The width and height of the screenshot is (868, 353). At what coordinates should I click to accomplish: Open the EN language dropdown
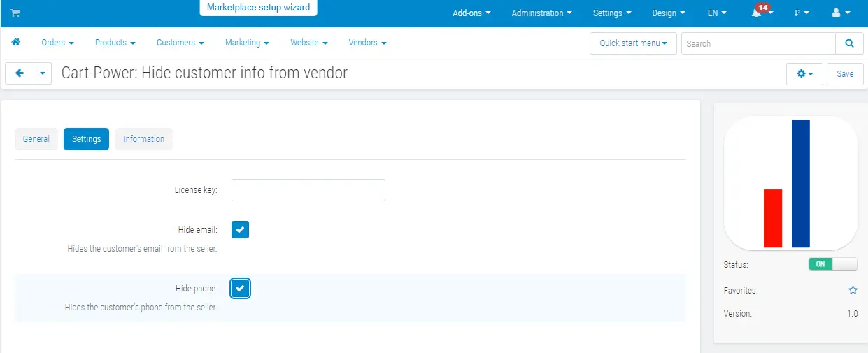tap(716, 13)
